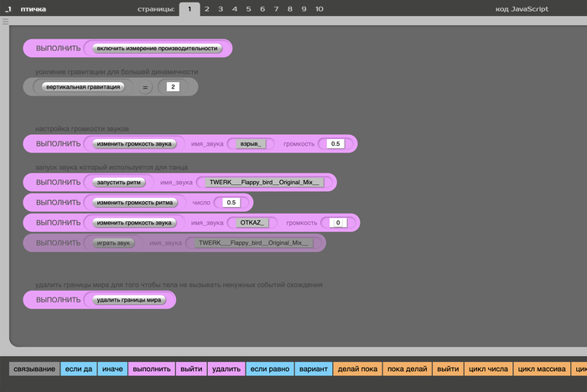This screenshot has width=587, height=392.
Task: Open the OTKAZ_ sound name selector
Action: (x=253, y=223)
